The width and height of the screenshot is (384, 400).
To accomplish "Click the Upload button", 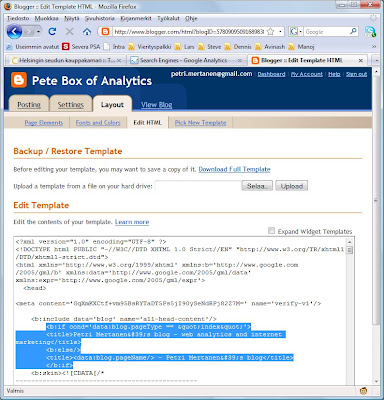I will tap(292, 186).
